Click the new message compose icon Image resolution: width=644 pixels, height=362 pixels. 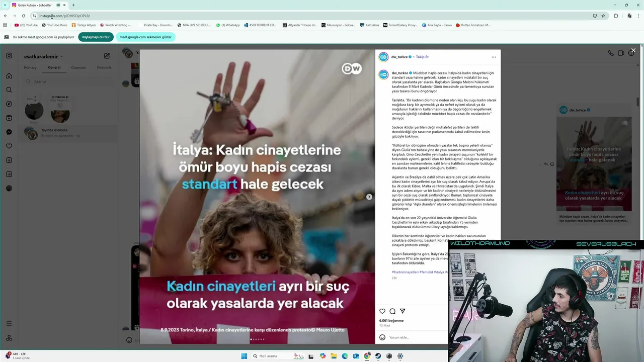[x=107, y=56]
